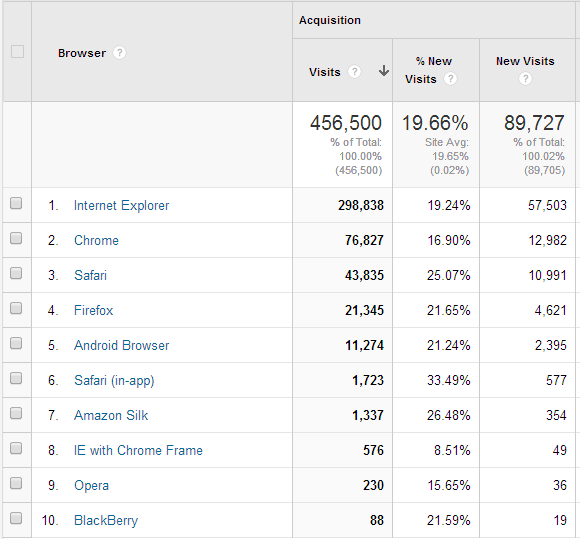
Task: Open the Internet Explorer browser link
Action: [x=121, y=205]
